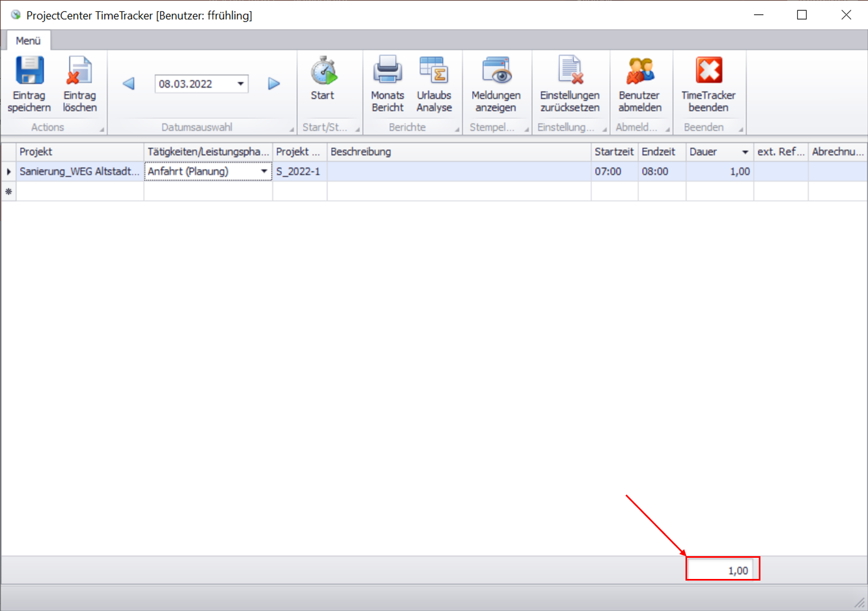
Task: Click the Eintrag löschen icon
Action: [79, 71]
